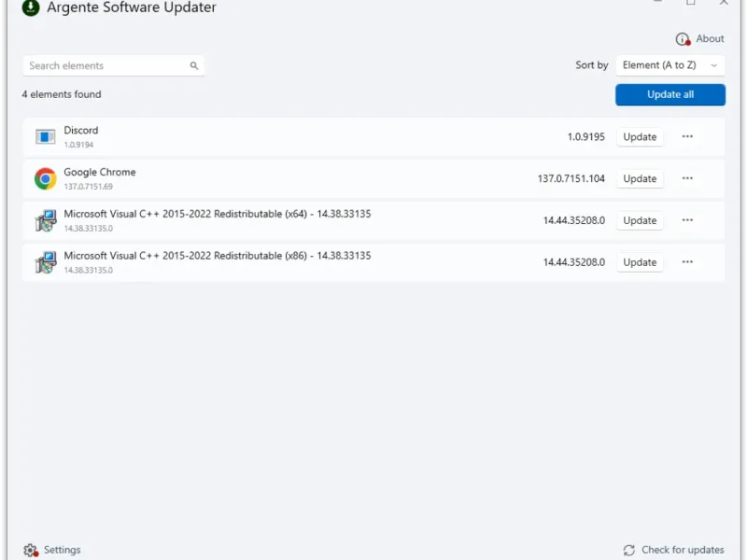
Task: Update all listed software
Action: [670, 95]
